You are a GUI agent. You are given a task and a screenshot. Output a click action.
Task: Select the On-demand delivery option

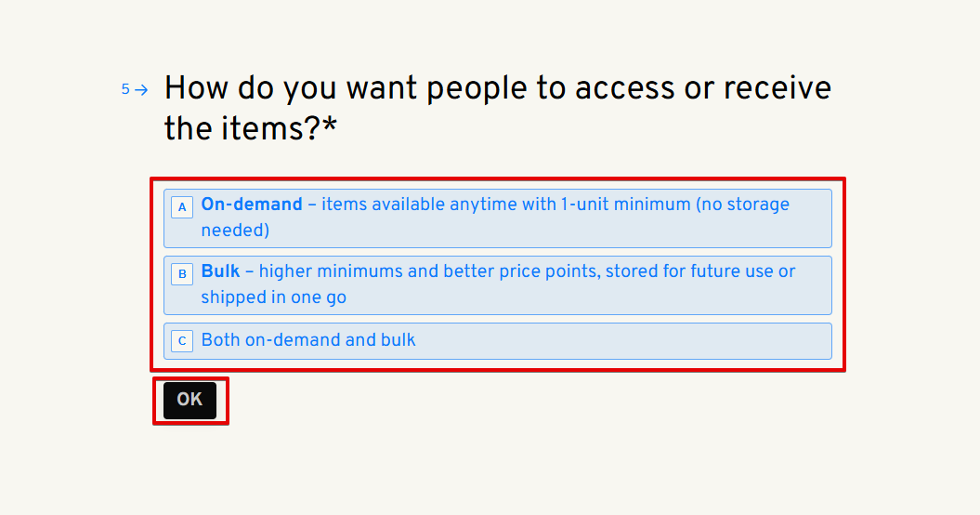pos(497,218)
